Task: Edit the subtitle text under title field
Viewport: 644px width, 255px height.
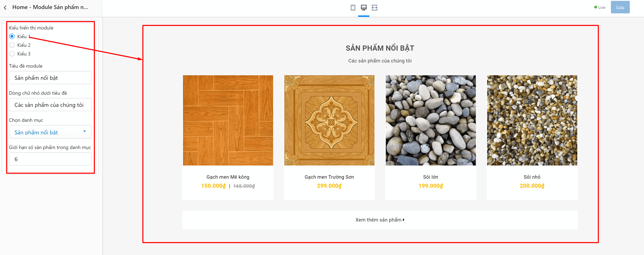Action: (50, 105)
